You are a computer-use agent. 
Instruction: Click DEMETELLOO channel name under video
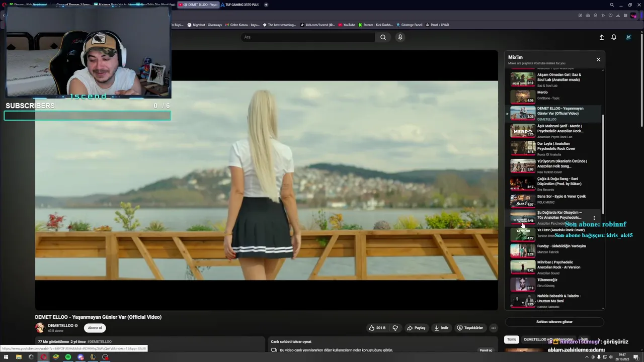click(x=60, y=325)
